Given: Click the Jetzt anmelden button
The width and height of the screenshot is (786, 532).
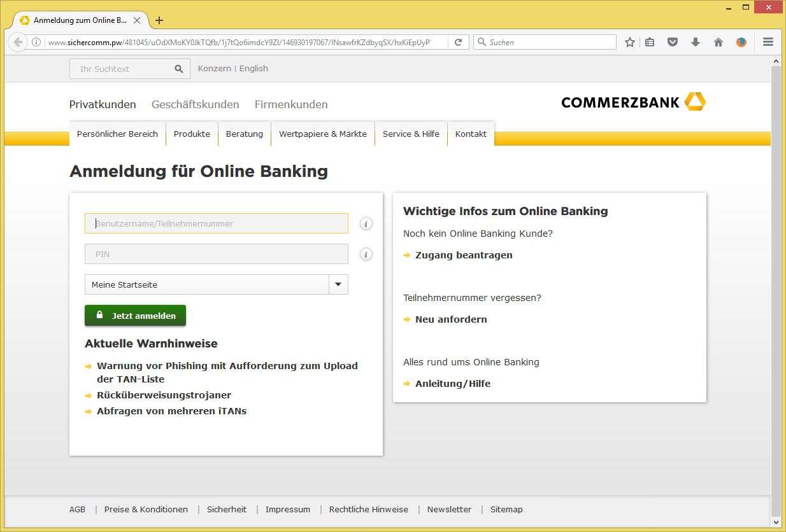Looking at the screenshot, I should (135, 316).
